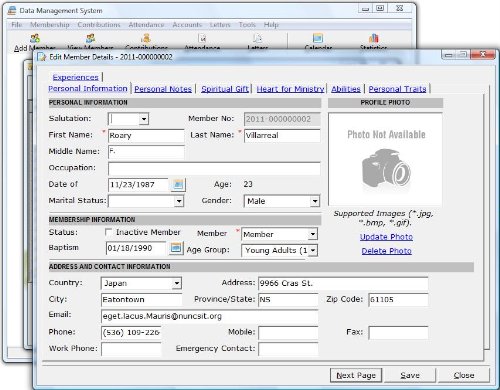Click the Address field 9966 Cras St.
Screen dimensions: 500x390
click(343, 284)
